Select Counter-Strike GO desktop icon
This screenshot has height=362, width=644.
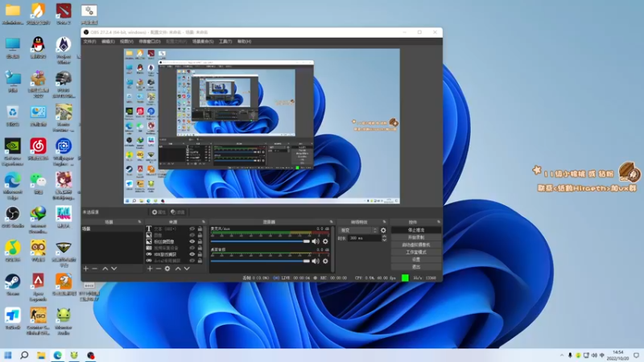(x=38, y=321)
